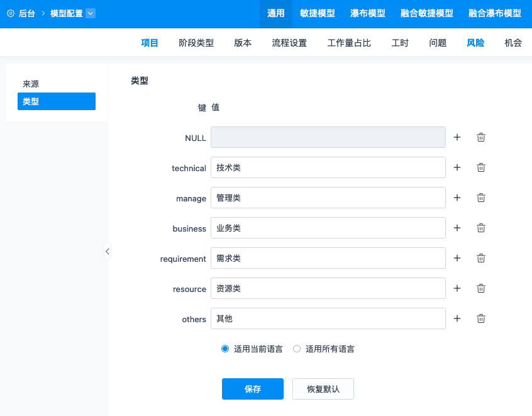Focus the 管理类 value input field
This screenshot has width=532, height=416.
[328, 198]
